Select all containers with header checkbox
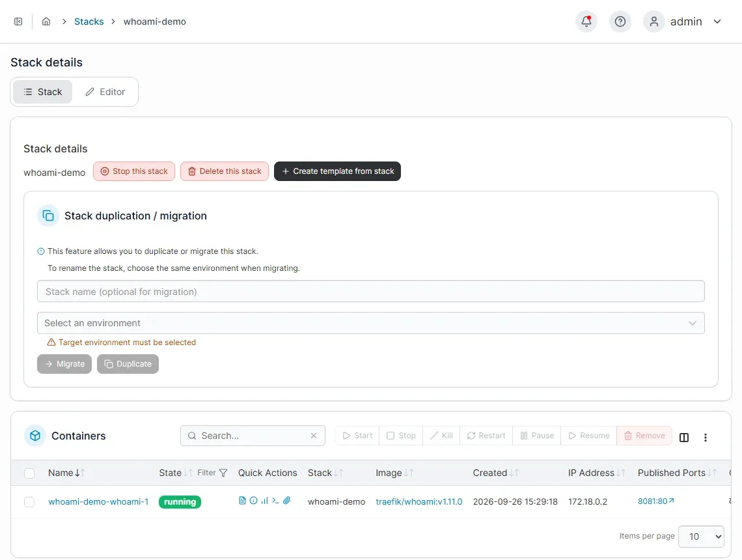The image size is (742, 560). 29,473
